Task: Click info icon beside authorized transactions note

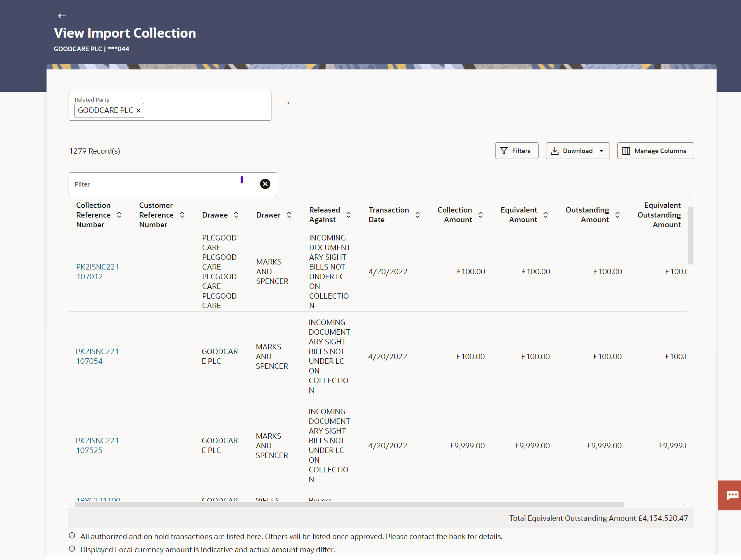Action: 72,536
